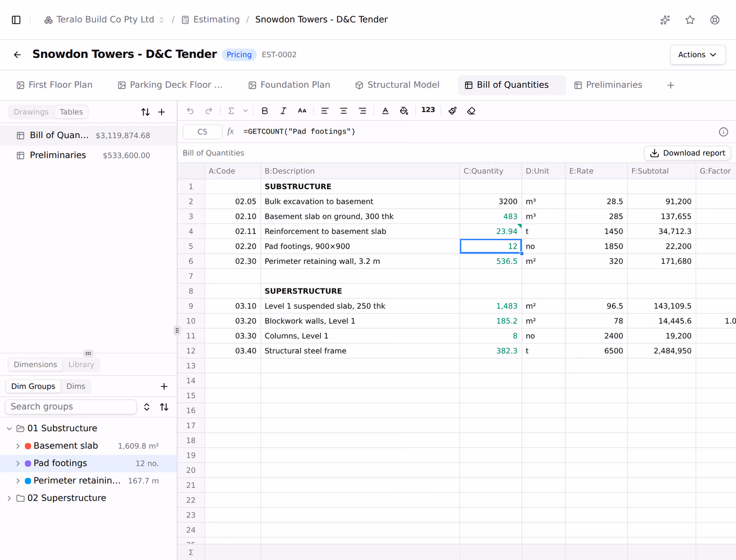
Task: Click the sidebar resize grip handle
Action: (x=177, y=331)
